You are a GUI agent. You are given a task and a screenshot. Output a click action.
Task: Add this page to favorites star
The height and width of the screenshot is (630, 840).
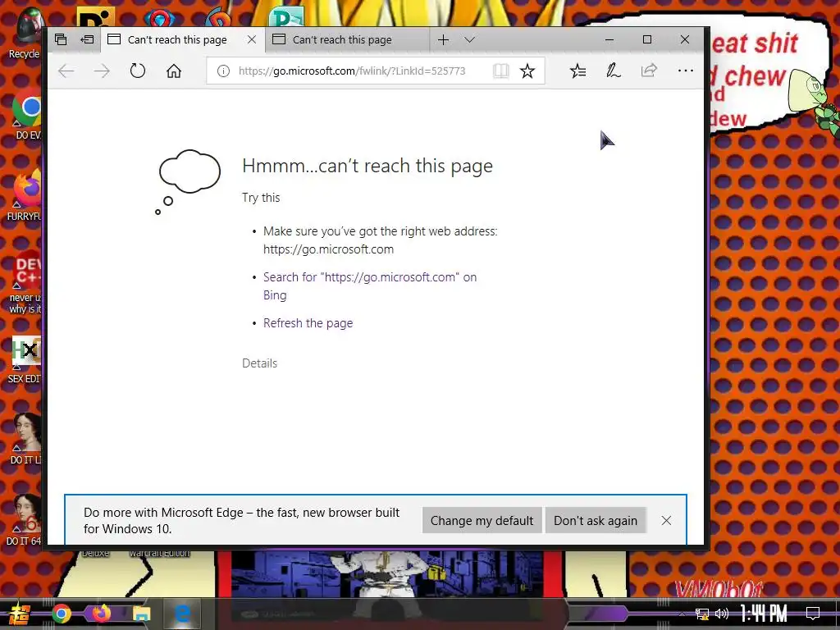pyautogui.click(x=527, y=71)
